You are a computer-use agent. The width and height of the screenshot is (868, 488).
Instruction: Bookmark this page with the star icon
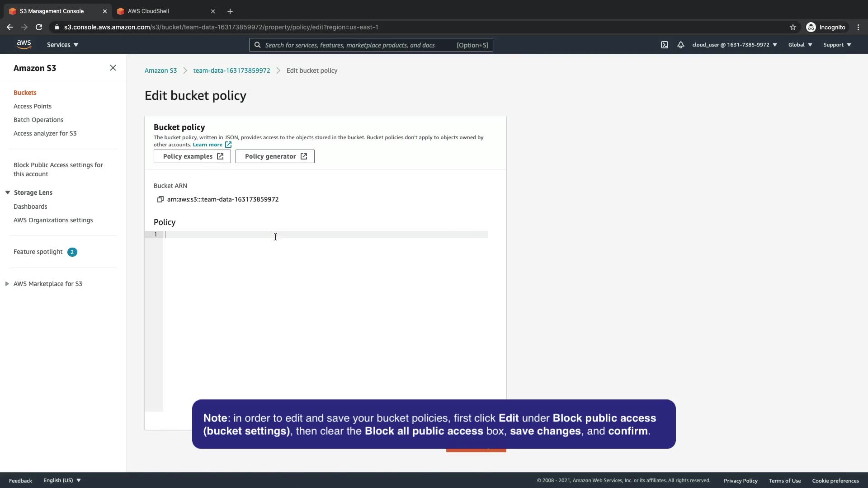pyautogui.click(x=793, y=27)
